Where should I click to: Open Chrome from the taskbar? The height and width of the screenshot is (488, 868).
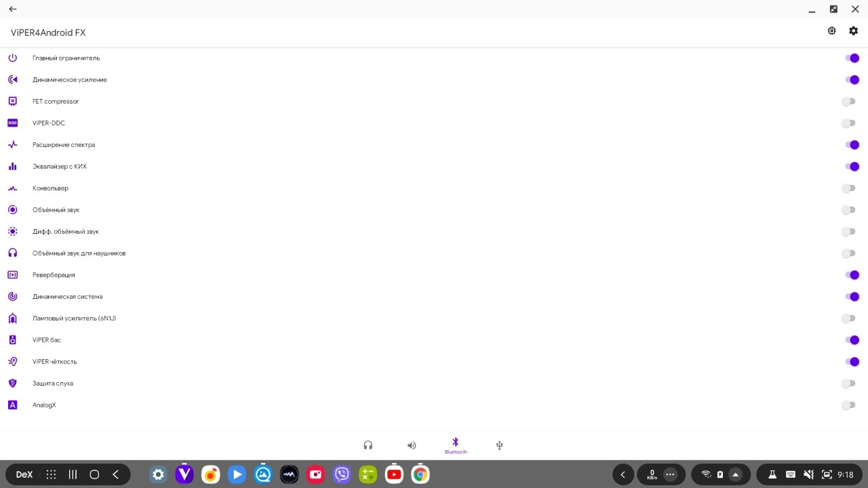click(x=420, y=474)
